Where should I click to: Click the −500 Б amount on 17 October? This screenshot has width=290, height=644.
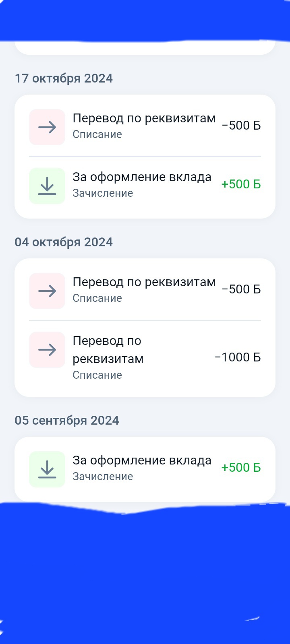[241, 126]
